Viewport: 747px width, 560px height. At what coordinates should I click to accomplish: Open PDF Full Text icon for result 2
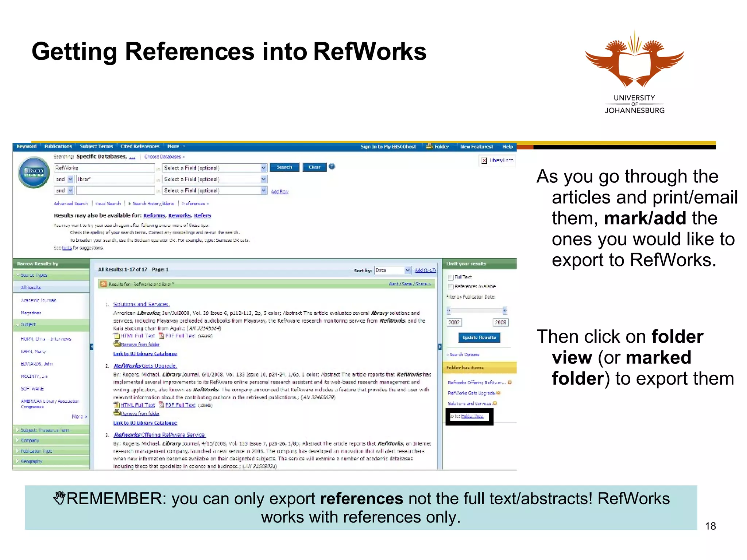coord(162,405)
